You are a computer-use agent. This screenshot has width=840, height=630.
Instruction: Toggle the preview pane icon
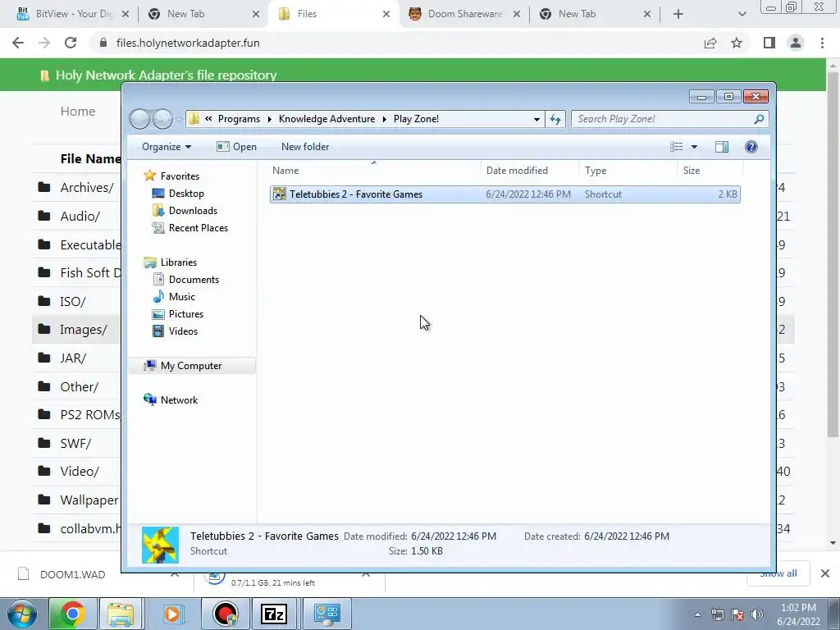[722, 147]
